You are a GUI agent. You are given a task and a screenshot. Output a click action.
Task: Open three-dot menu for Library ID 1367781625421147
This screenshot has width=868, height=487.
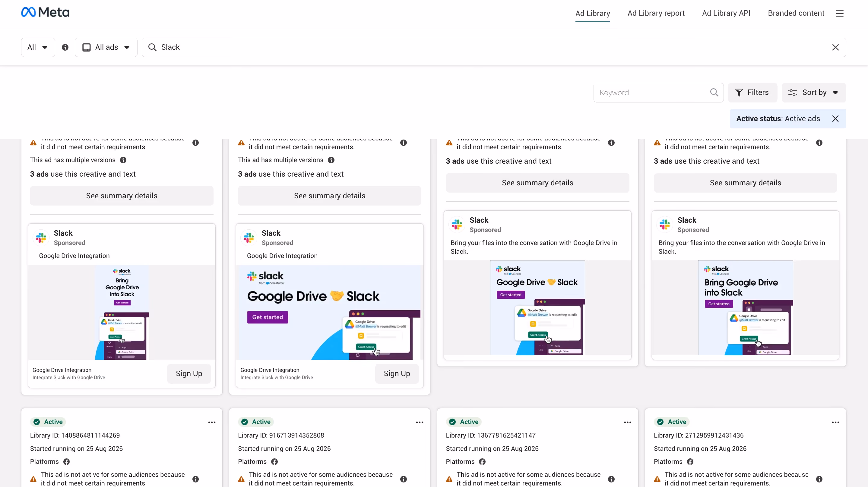(x=627, y=422)
